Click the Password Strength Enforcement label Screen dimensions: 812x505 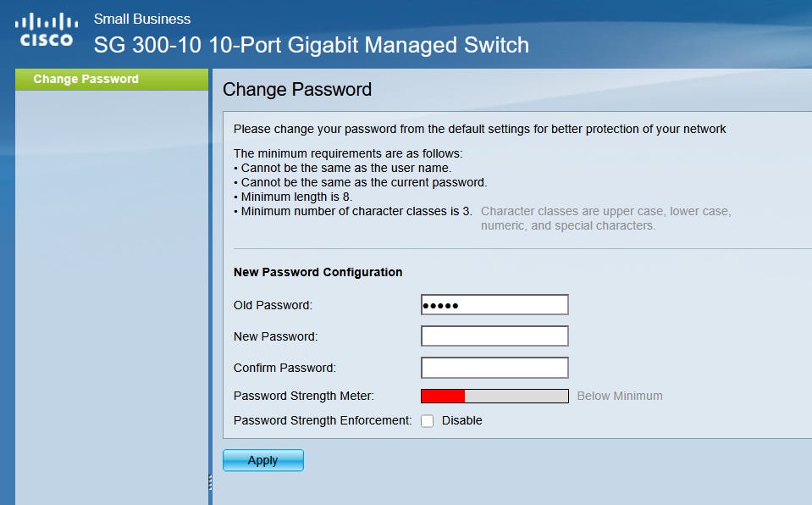323,420
